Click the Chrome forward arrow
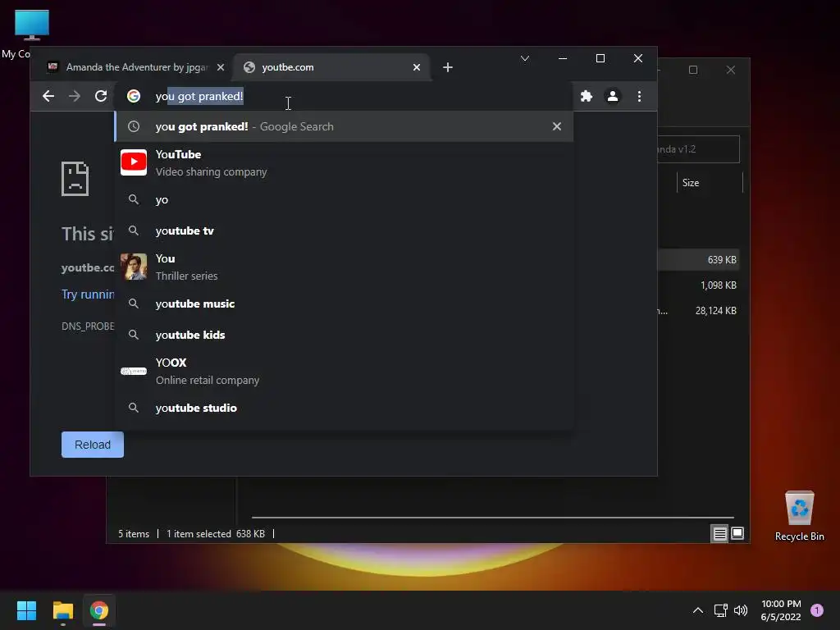Screen dimensions: 840x630 pyautogui.click(x=75, y=96)
